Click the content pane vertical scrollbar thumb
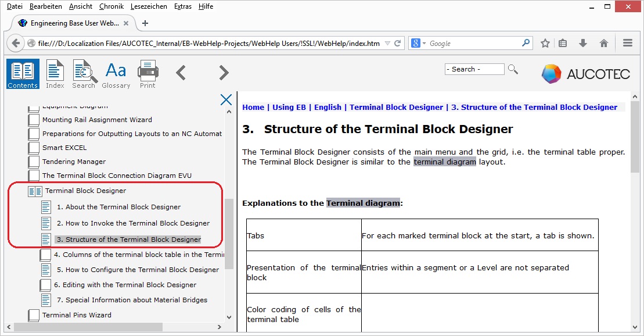The image size is (644, 336). point(635,138)
